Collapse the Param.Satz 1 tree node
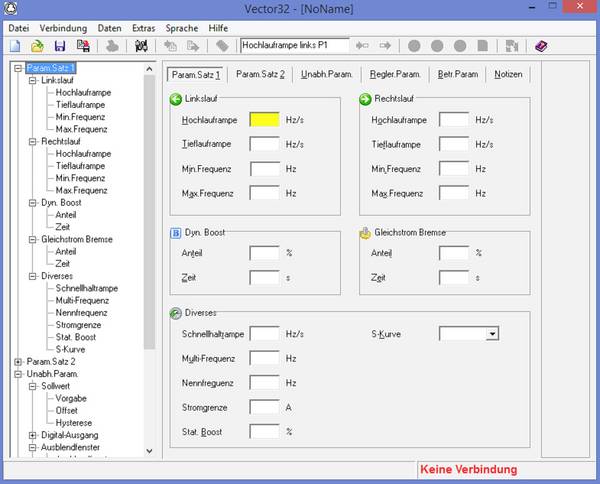Viewport: 600px width, 484px height. click(x=18, y=68)
